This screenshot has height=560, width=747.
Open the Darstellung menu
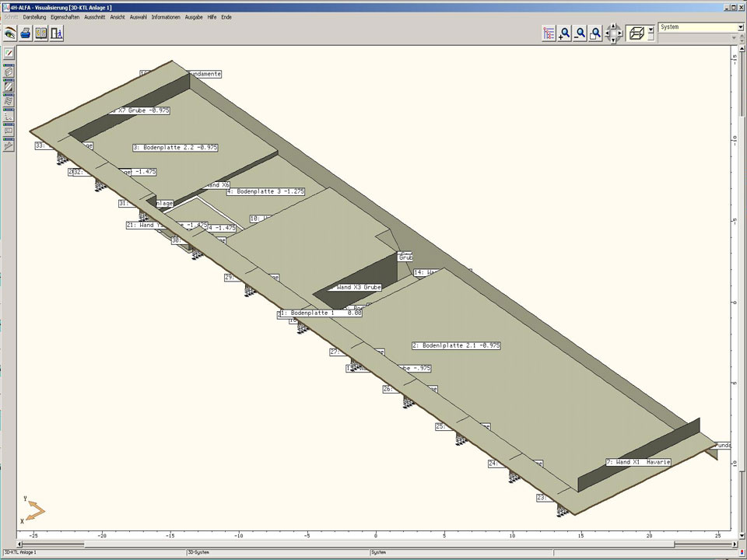(34, 16)
